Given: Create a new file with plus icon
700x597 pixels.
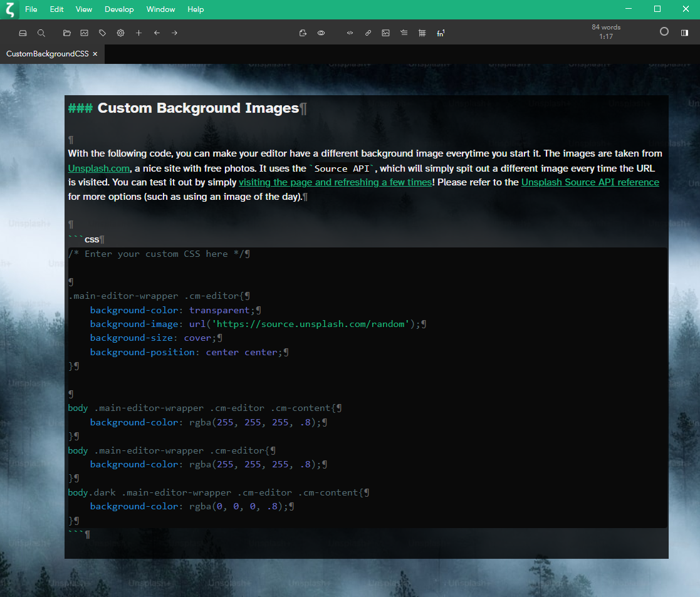Looking at the screenshot, I should pyautogui.click(x=139, y=33).
